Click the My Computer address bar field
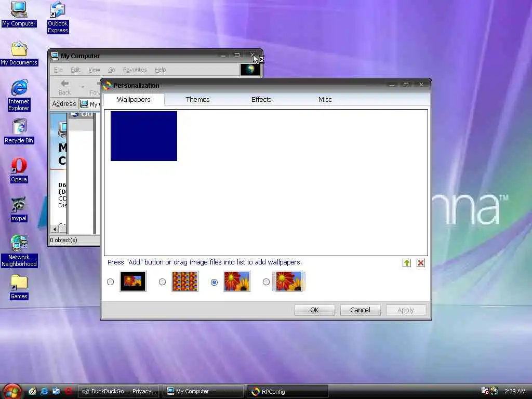 point(89,104)
